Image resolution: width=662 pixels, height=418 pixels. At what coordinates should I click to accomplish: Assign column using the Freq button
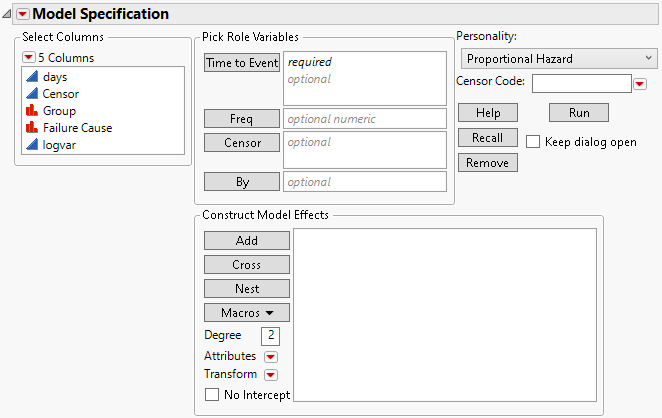[x=241, y=119]
